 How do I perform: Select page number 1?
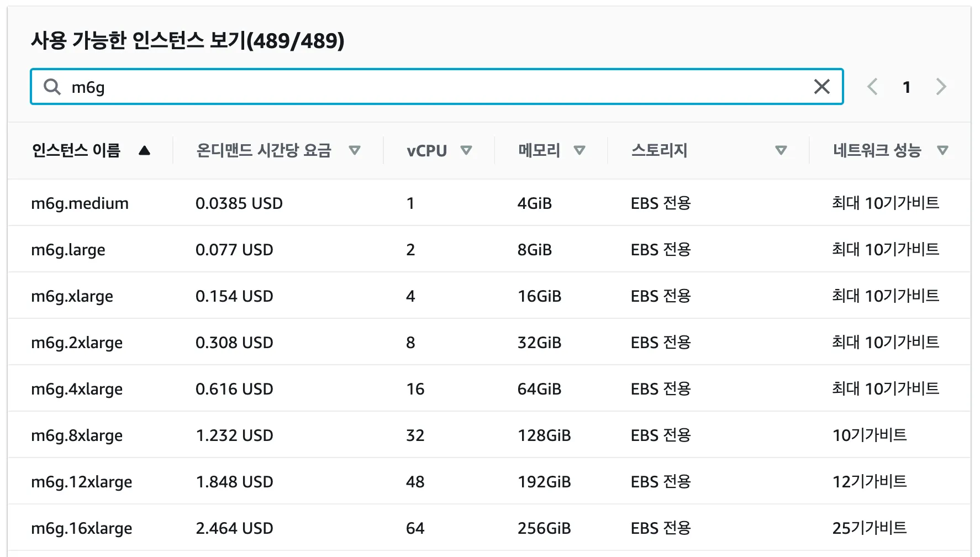(907, 87)
